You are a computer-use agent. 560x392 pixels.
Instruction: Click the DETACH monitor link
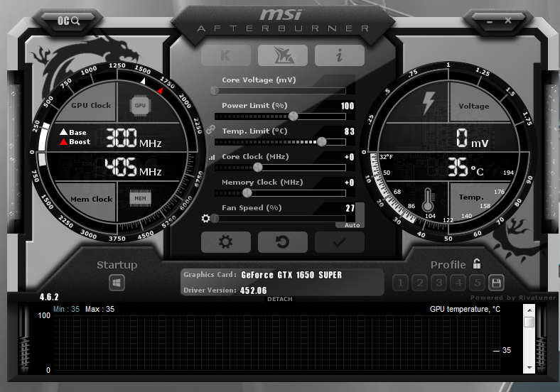tap(279, 299)
